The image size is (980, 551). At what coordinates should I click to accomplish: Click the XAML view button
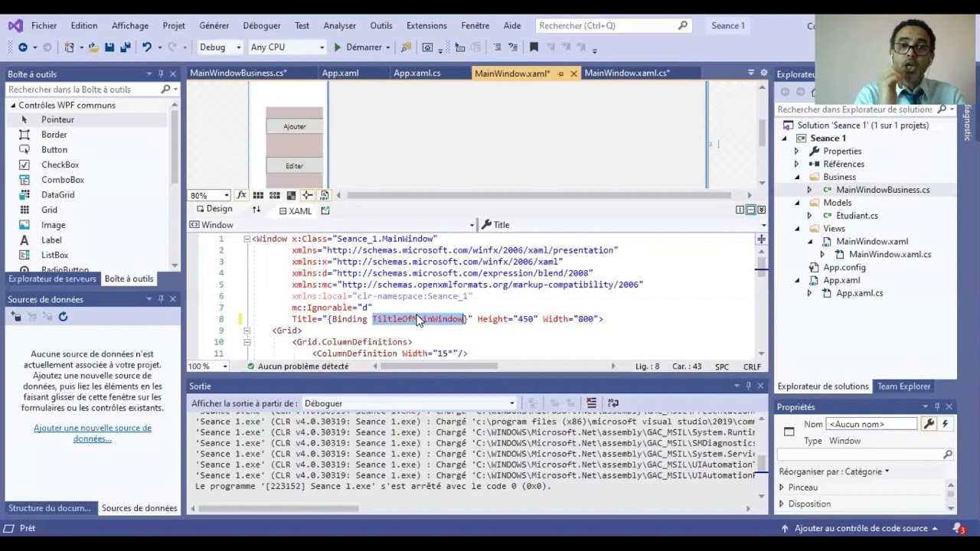tap(295, 210)
